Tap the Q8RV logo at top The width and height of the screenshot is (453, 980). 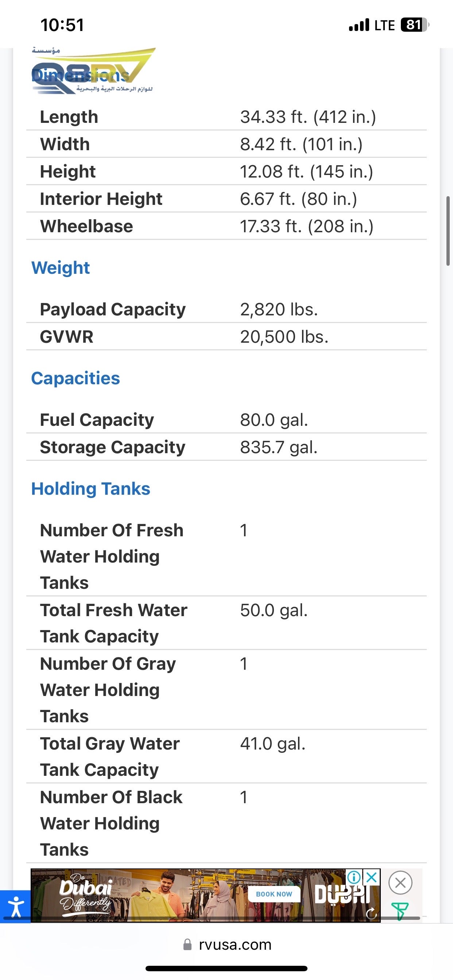(93, 71)
